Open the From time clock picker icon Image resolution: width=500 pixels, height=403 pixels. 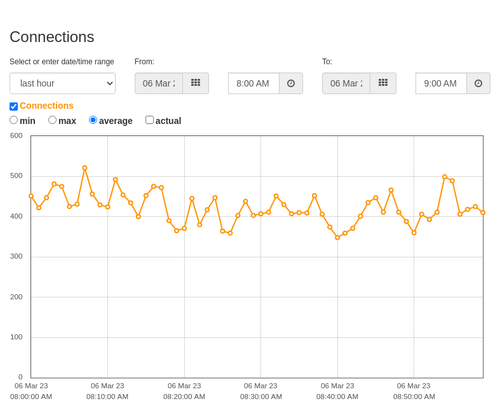pos(291,83)
